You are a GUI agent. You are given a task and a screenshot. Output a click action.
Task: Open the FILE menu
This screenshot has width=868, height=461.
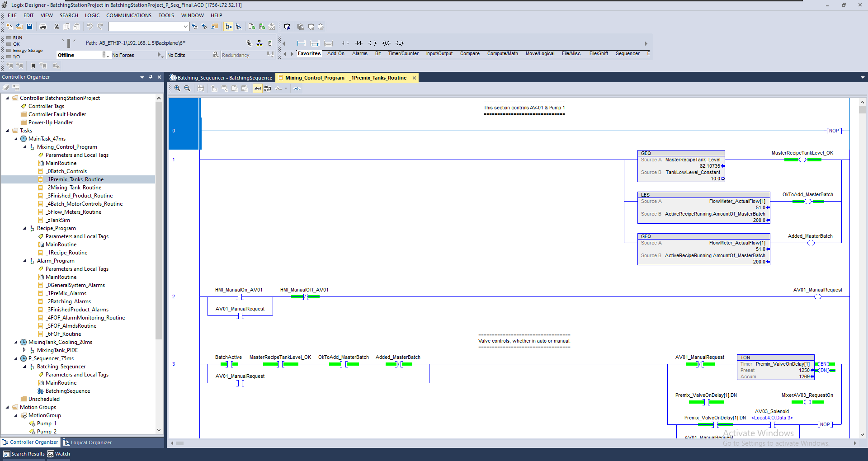12,15
